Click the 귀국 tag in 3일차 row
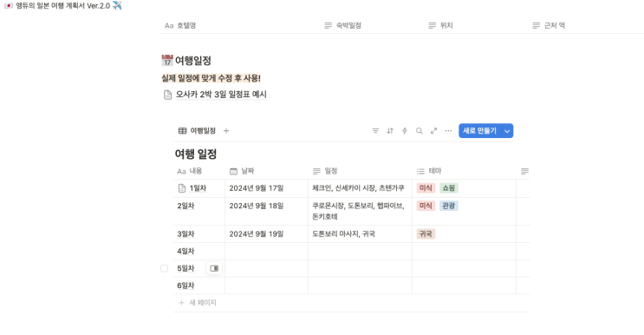 [x=426, y=233]
